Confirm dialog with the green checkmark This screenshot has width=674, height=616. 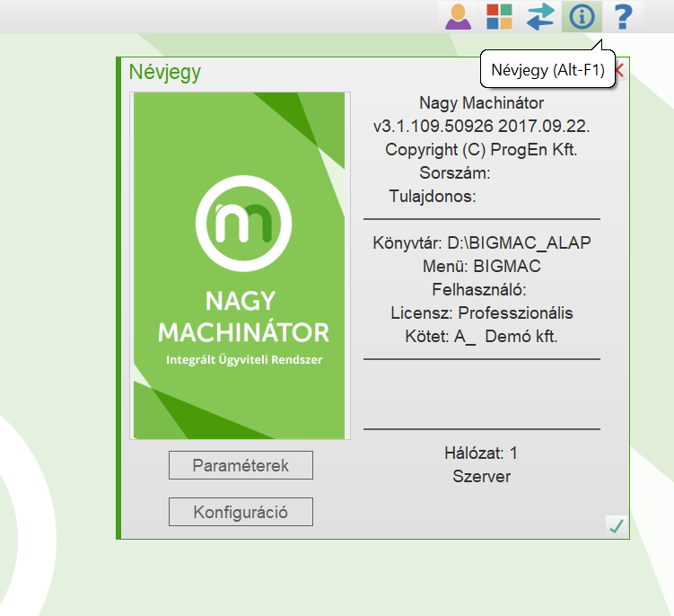coord(617,525)
